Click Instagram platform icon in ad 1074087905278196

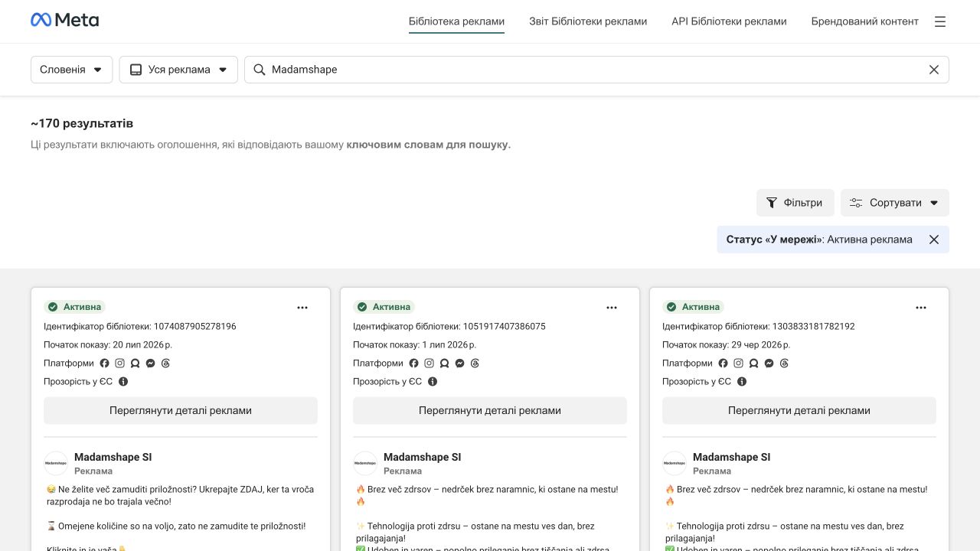(x=120, y=364)
